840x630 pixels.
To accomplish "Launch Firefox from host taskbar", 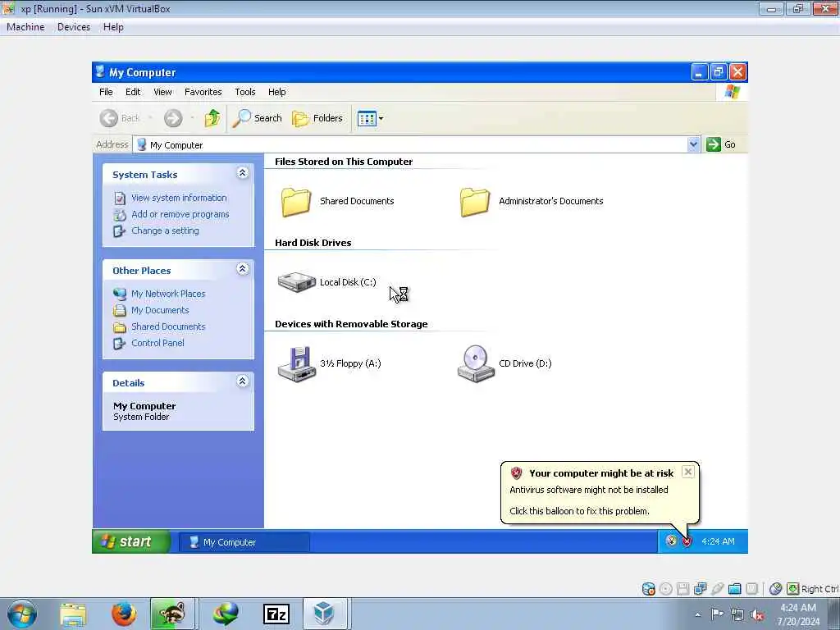I will click(124, 614).
